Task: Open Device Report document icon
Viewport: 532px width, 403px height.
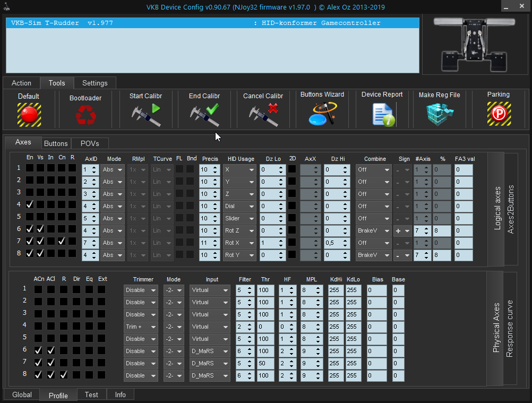Action: pyautogui.click(x=383, y=115)
